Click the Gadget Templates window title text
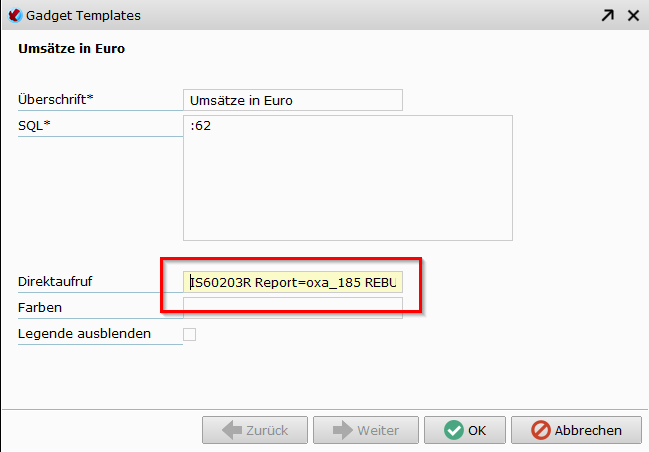Image resolution: width=649 pixels, height=452 pixels. 83,16
